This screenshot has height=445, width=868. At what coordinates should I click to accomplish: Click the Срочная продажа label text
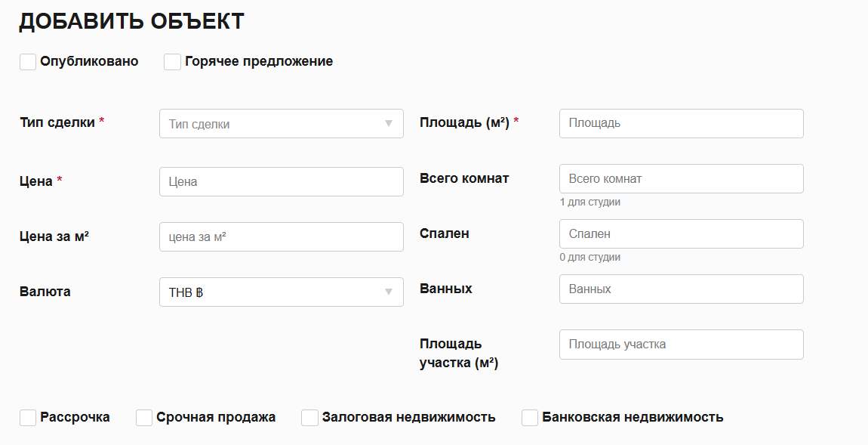216,418
